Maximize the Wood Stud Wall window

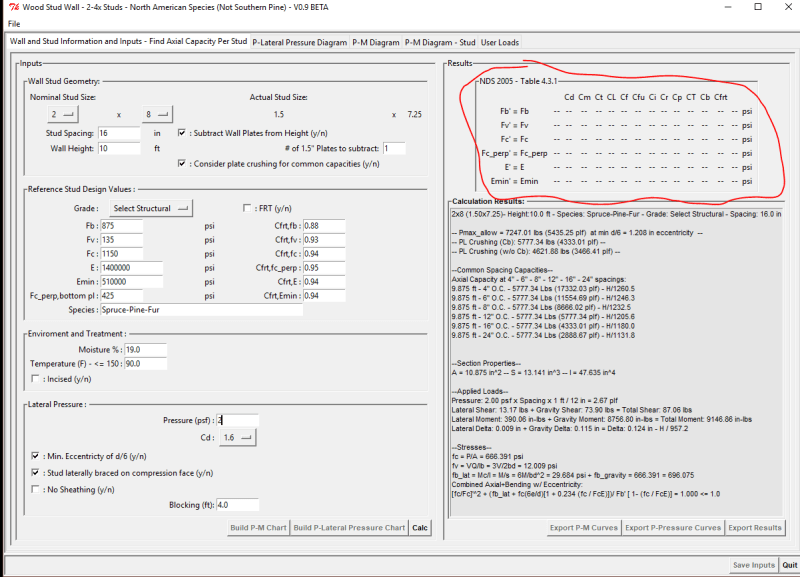pos(758,7)
